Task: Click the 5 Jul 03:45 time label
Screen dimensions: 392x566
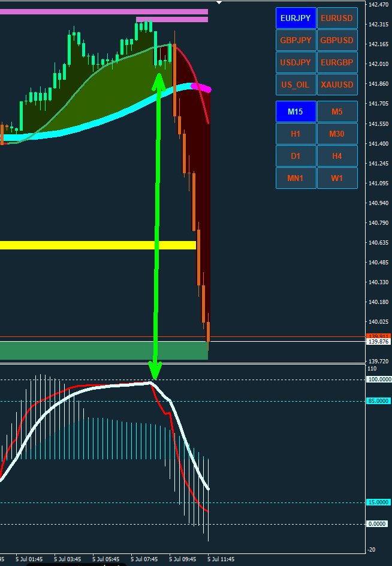Action: tap(68, 559)
